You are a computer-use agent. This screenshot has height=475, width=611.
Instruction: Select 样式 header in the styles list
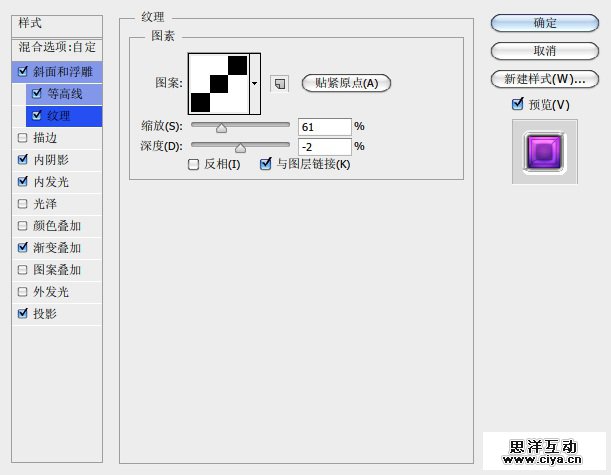(57, 26)
